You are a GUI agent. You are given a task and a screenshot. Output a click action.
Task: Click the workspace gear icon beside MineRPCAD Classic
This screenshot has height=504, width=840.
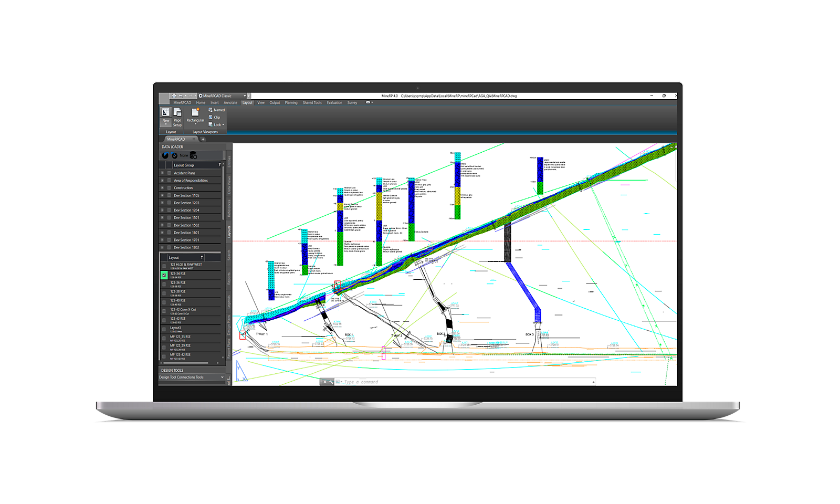pos(201,96)
